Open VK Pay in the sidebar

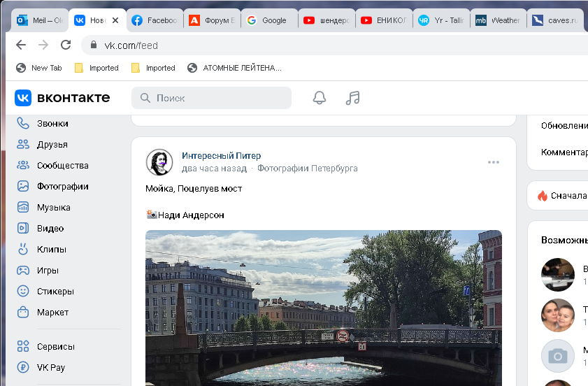tap(51, 368)
